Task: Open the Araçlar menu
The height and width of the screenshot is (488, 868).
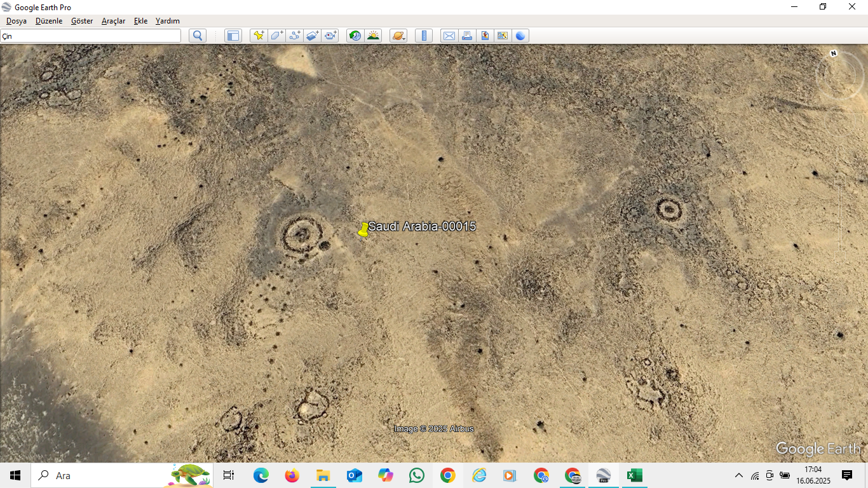Action: coord(114,21)
